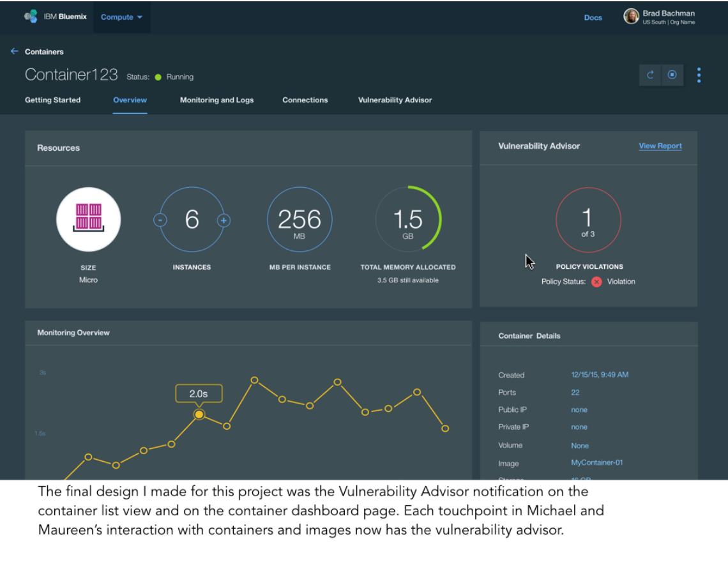Screen dimensions: 728x562
Task: Click the Private IP value none
Action: [x=579, y=427]
